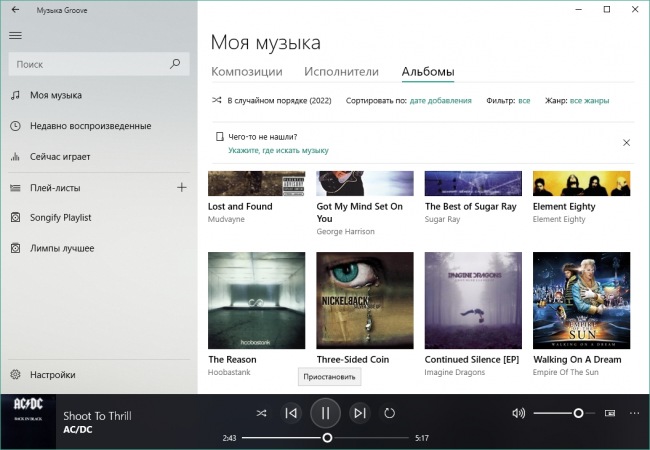
Task: Open Element Eighty album cover
Action: pyautogui.click(x=582, y=183)
